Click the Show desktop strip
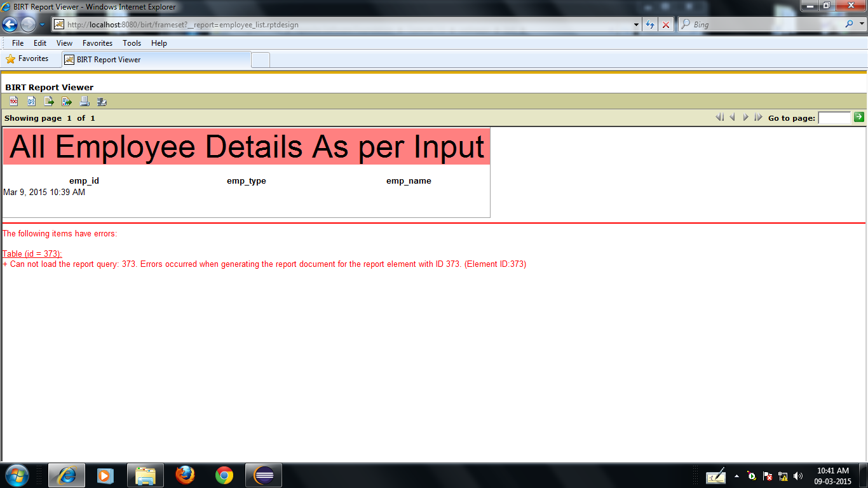This screenshot has height=488, width=868. point(864,475)
